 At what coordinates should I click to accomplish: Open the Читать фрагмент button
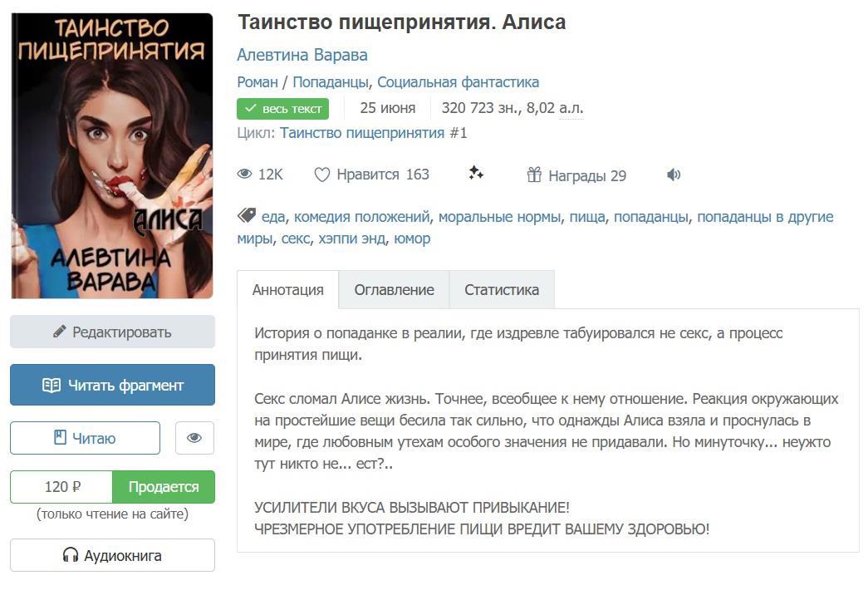[112, 385]
